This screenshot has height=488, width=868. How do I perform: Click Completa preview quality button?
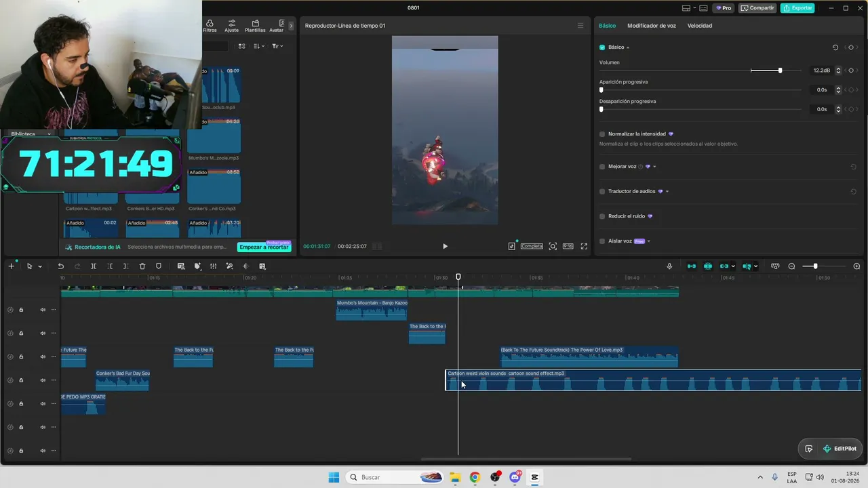coord(532,246)
